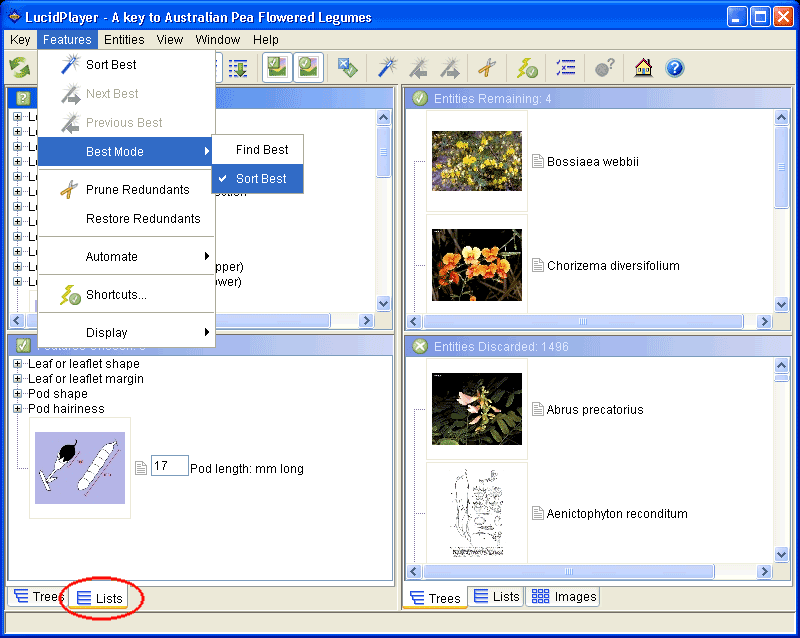Select Prune Redundants from Features menu
The width and height of the screenshot is (800, 638).
tap(137, 190)
